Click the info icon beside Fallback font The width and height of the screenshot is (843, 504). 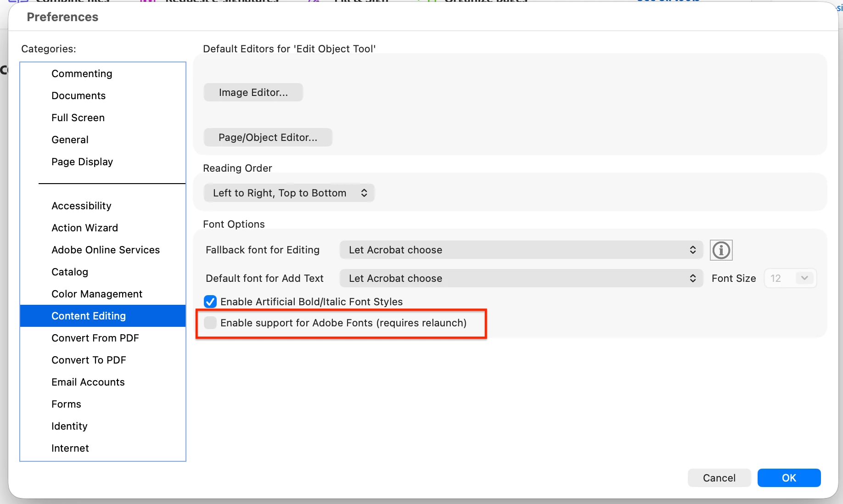[721, 250]
